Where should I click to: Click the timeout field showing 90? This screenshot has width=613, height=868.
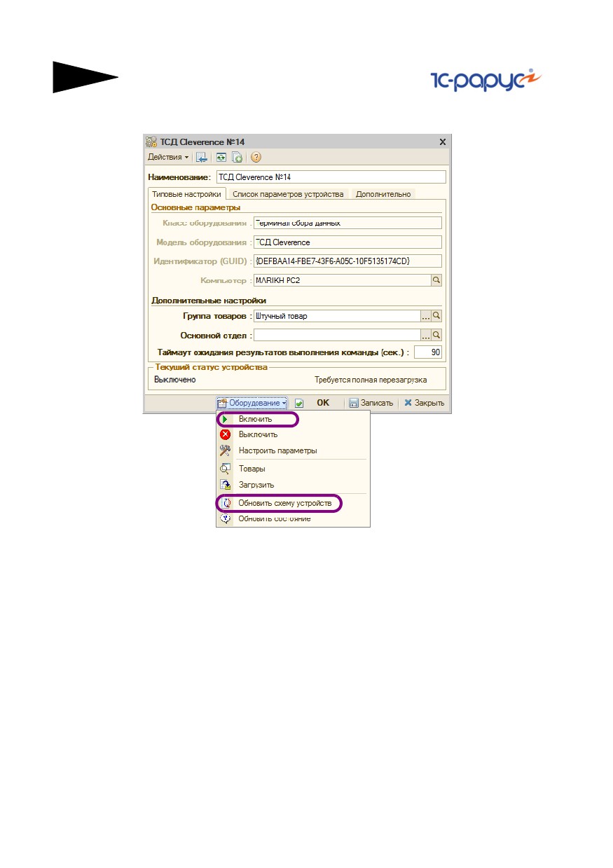point(428,352)
